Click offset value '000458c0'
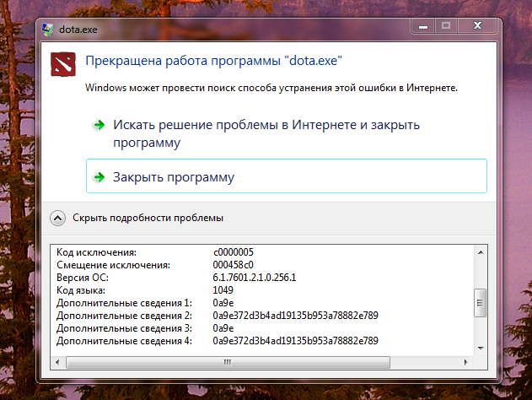Image resolution: width=532 pixels, height=400 pixels. [x=233, y=265]
